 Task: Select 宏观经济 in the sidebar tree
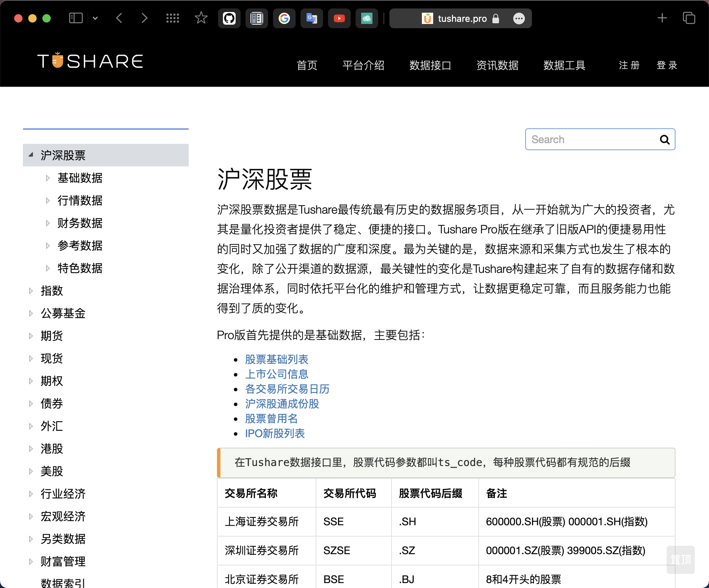click(x=63, y=516)
